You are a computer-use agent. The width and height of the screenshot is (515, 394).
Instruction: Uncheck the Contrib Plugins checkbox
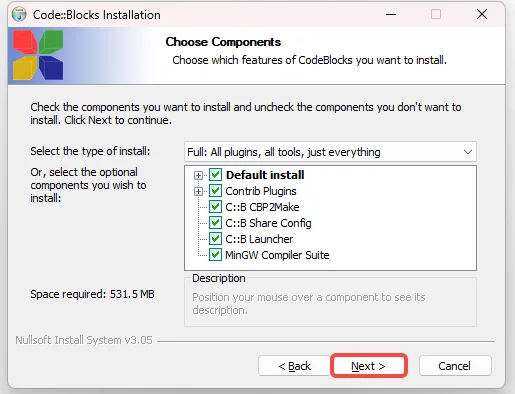coord(215,191)
